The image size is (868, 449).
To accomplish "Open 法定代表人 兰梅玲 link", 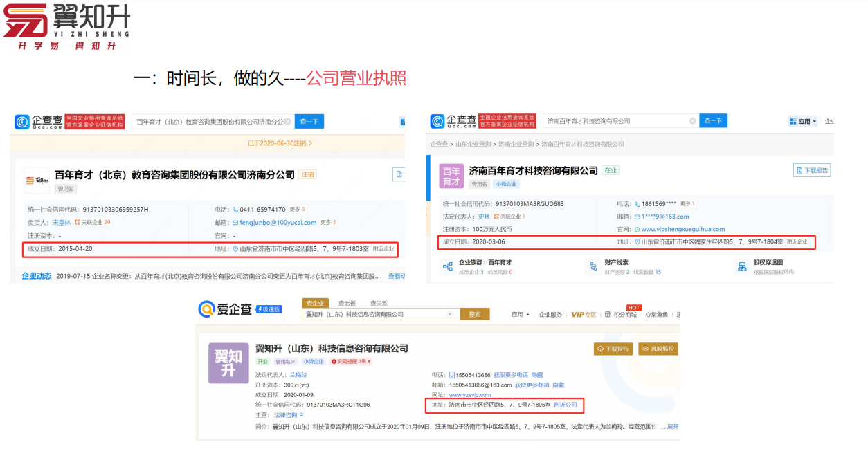I will pos(298,374).
